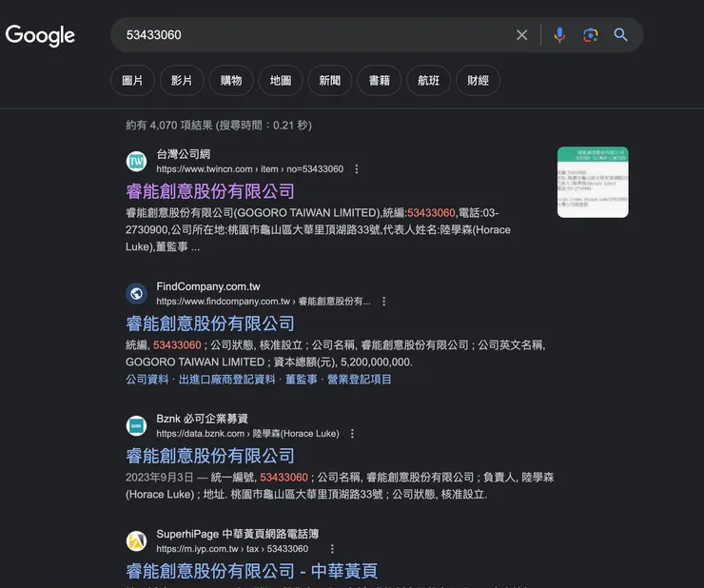Click the SuperhiPage 中華黃頁網路電話簿 site name
The height and width of the screenshot is (588, 704).
(x=238, y=534)
